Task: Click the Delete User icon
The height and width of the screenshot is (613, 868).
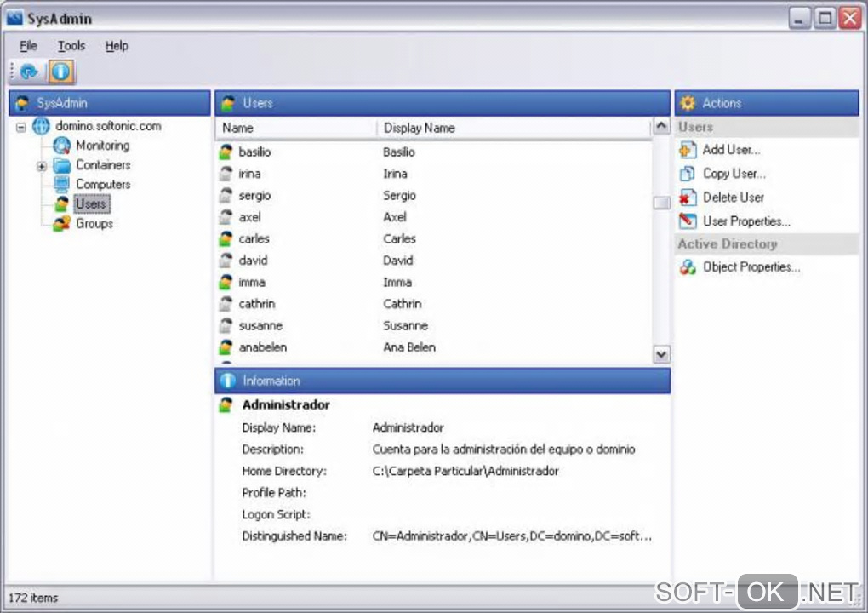Action: click(688, 198)
